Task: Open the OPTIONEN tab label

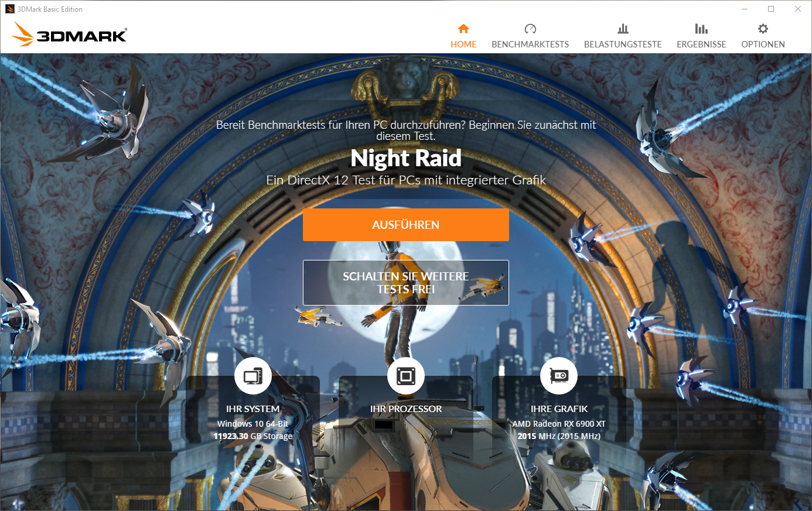Action: coord(763,44)
